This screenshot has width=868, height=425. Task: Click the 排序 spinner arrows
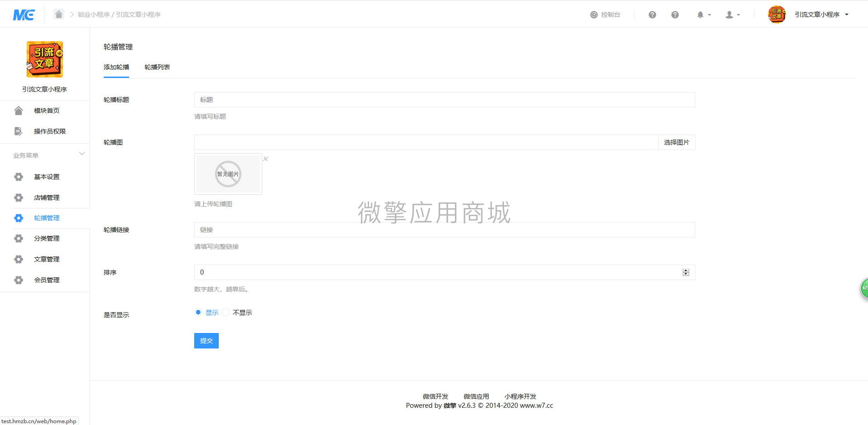pos(686,272)
